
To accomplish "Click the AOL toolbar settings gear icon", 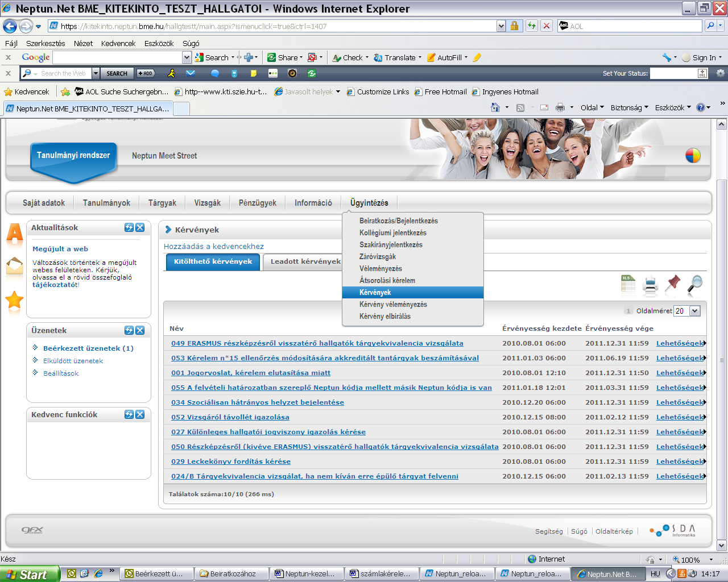I will tap(721, 73).
